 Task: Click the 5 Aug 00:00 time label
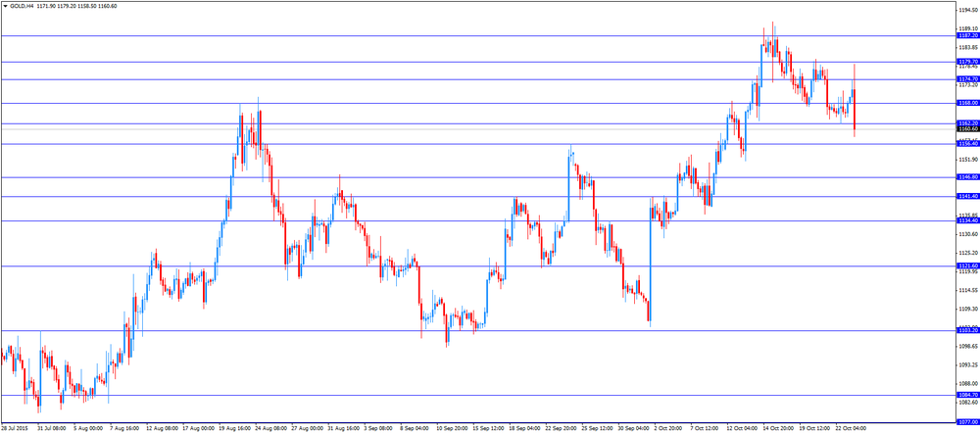point(87,429)
